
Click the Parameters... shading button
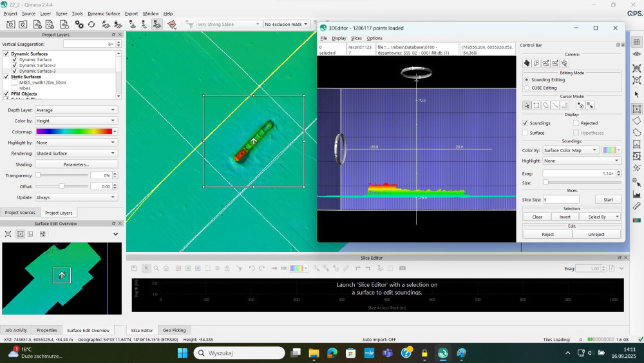point(76,164)
